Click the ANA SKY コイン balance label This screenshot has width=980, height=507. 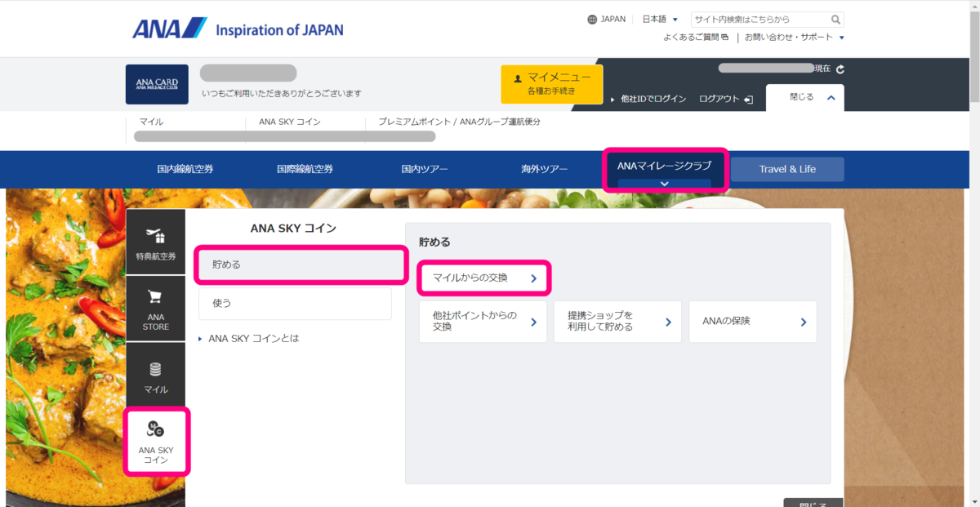(x=290, y=122)
